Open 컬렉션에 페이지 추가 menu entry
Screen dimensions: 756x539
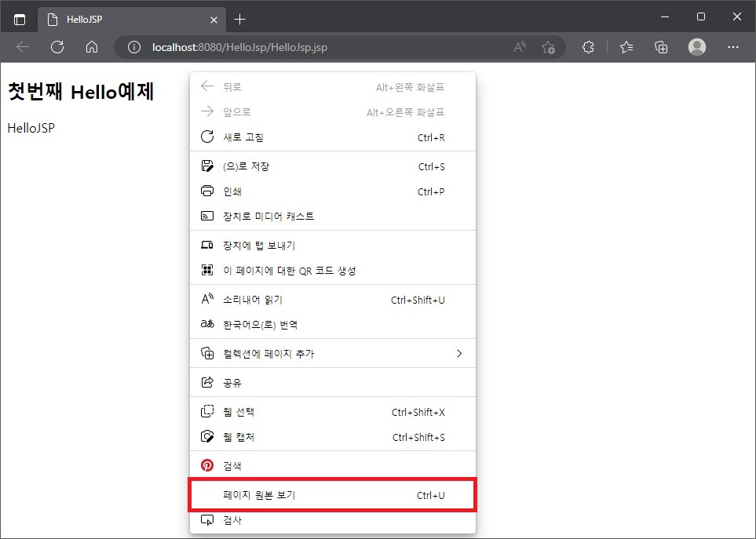coord(333,354)
